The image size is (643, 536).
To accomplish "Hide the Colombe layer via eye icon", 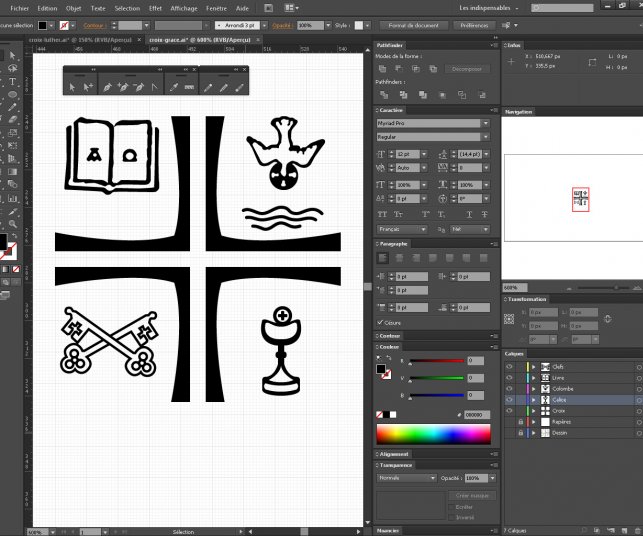I will click(x=509, y=388).
